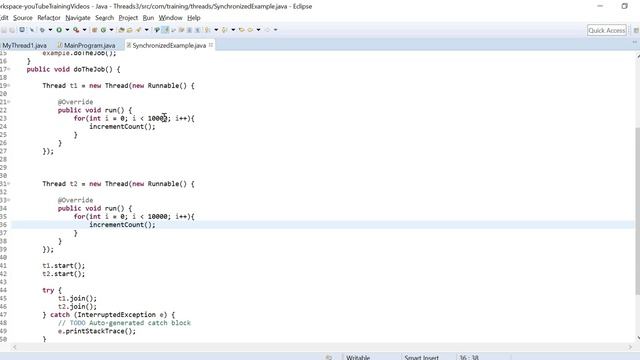This screenshot has height=360, width=640.
Task: Collapse the Thread t1 block at line 19
Action: (x=9, y=86)
